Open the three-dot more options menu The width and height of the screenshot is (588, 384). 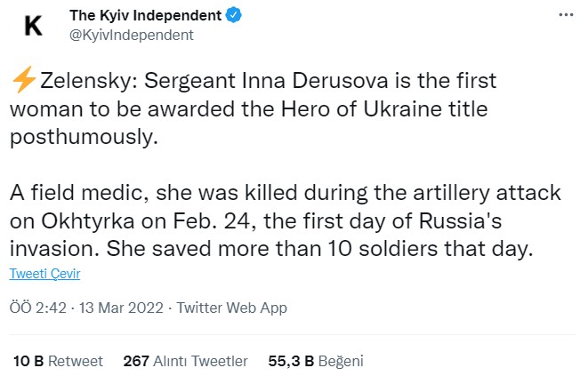[x=565, y=16]
